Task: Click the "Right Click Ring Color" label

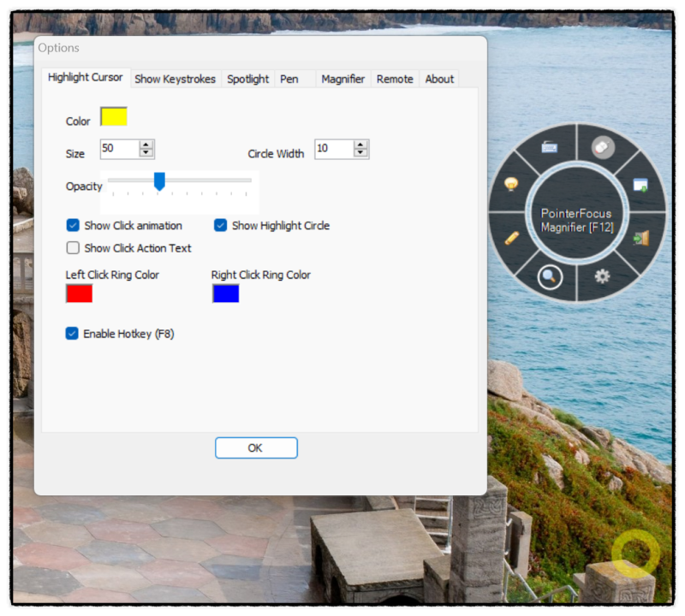Action: [261, 275]
